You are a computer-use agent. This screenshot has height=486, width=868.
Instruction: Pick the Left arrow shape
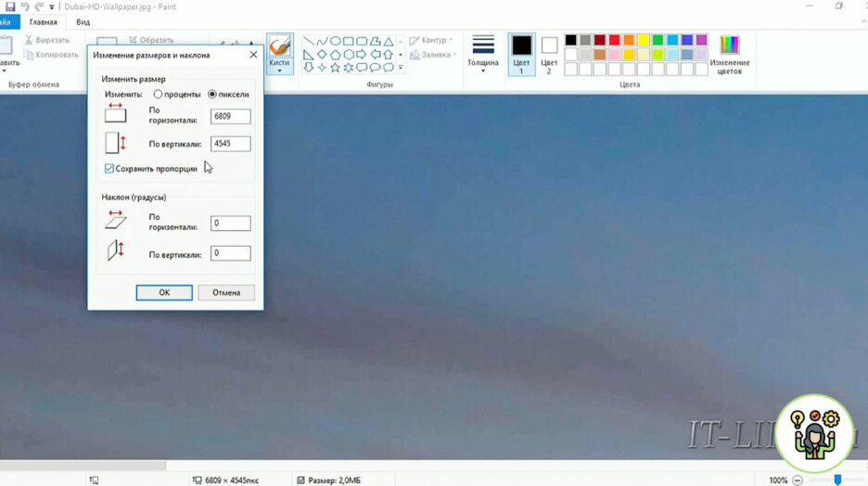[375, 55]
